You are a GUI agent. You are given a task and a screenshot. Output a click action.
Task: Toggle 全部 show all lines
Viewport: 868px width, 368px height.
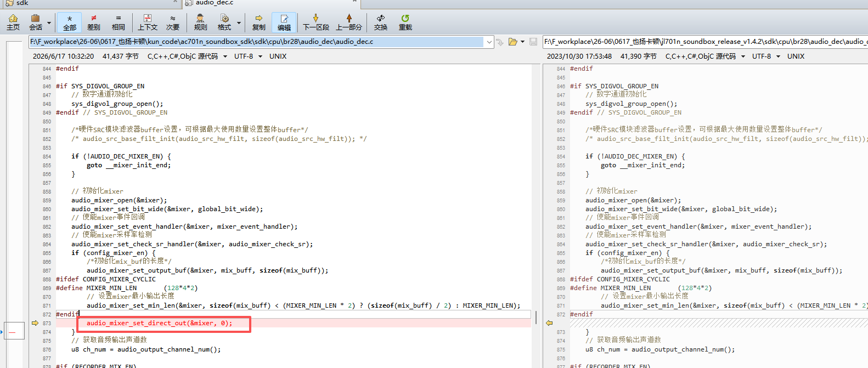(x=70, y=22)
